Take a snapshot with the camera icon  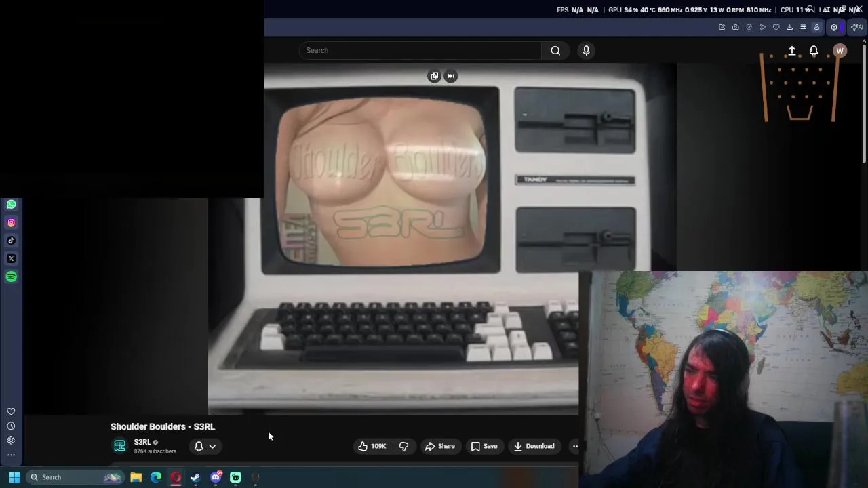pyautogui.click(x=735, y=27)
